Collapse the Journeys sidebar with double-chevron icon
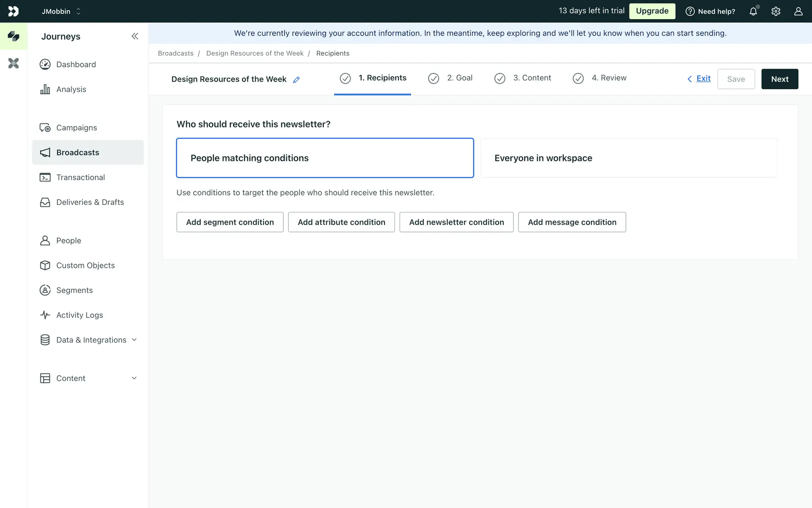 pos(134,36)
